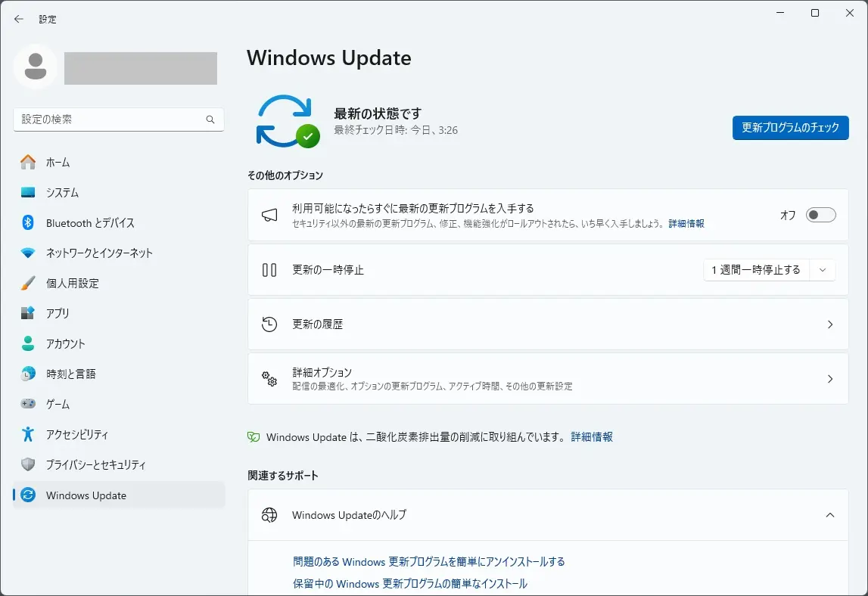868x596 pixels.
Task: Open 詳細情報 link under latest updates option
Action: pos(686,224)
